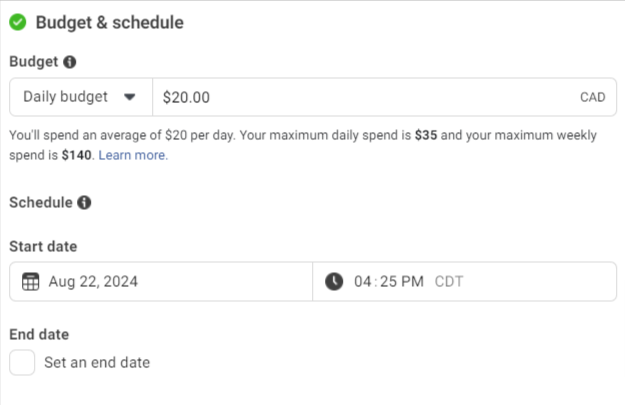Click the End date label
The width and height of the screenshot is (625, 405).
click(x=39, y=334)
